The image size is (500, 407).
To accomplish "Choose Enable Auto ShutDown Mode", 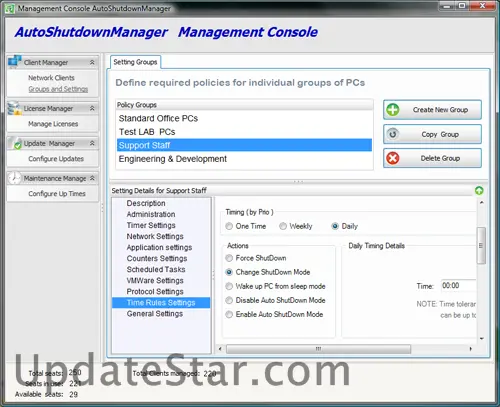I will coord(229,314).
